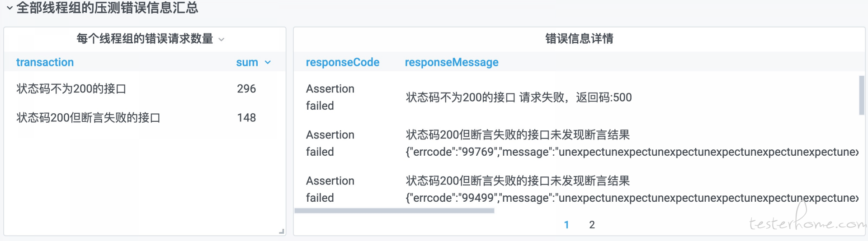Go to page 2 of error details

[x=592, y=225]
